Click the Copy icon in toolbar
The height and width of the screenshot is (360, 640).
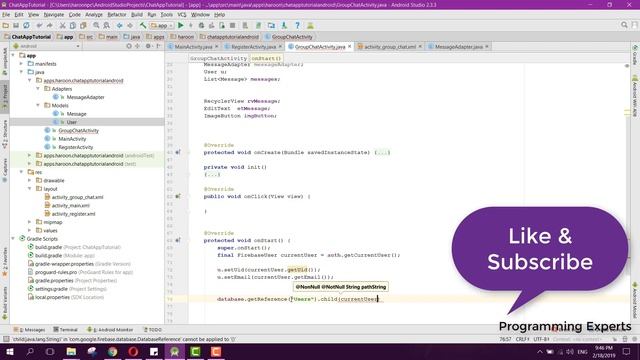coord(73,25)
